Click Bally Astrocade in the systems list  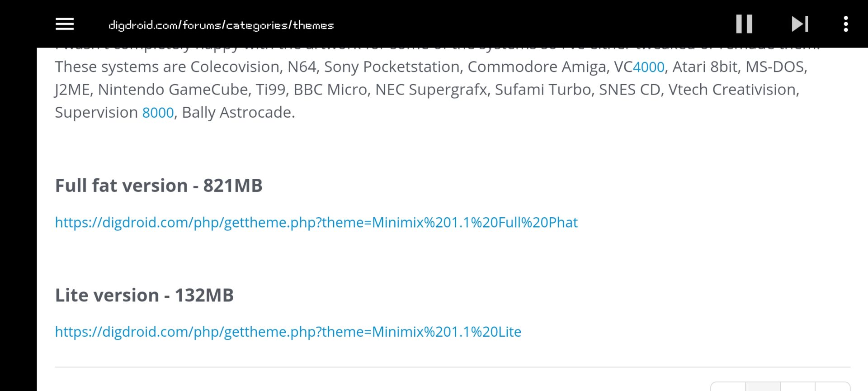[x=237, y=112]
